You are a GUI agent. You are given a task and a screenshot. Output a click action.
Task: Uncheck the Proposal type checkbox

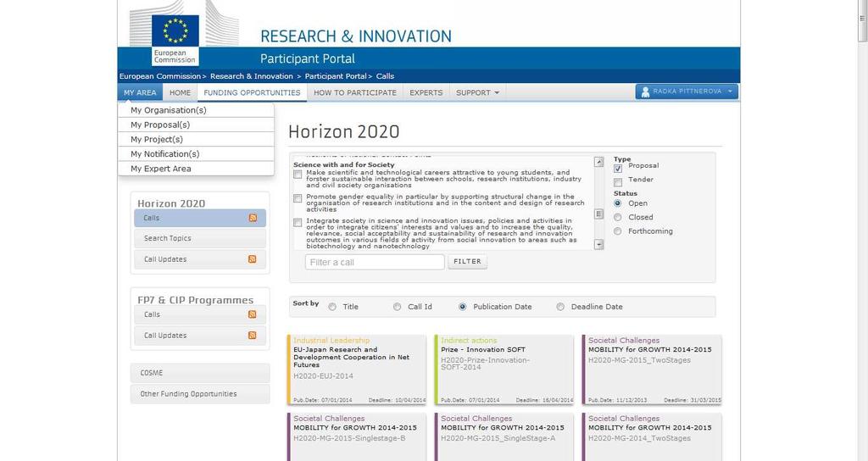pos(618,169)
